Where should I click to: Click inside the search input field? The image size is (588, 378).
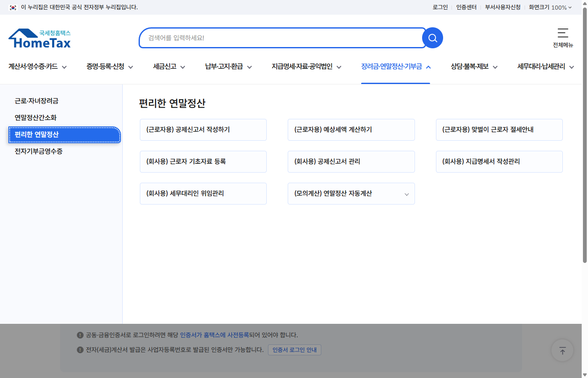(x=281, y=38)
